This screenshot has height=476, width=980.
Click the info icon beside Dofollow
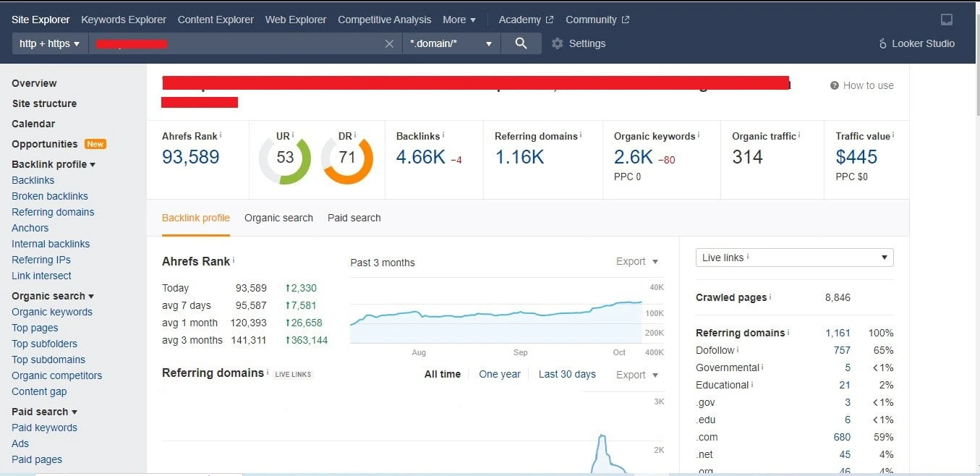738,349
